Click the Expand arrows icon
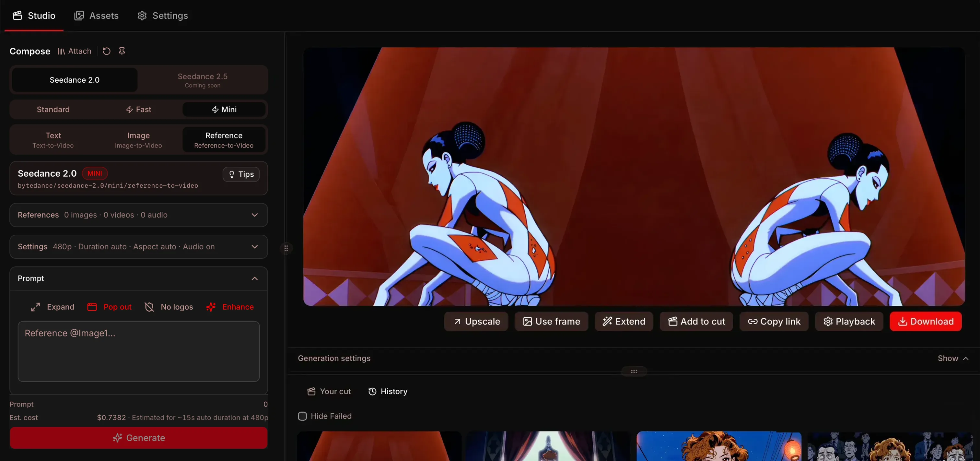This screenshot has height=461, width=980. (35, 307)
